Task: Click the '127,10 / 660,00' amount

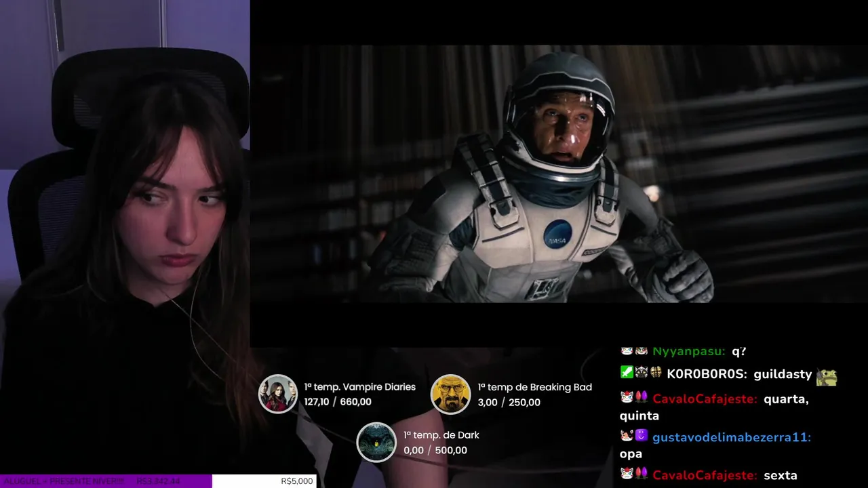Action: click(x=338, y=402)
